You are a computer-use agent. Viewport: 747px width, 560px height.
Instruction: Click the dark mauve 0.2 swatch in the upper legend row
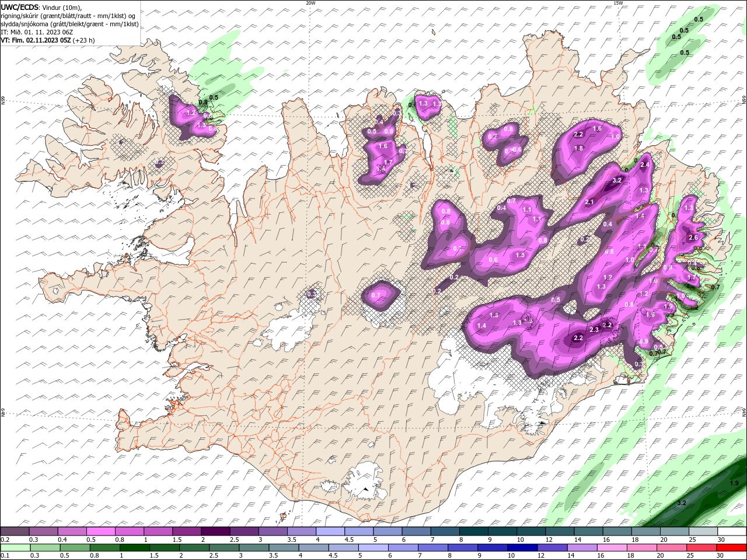click(15, 531)
